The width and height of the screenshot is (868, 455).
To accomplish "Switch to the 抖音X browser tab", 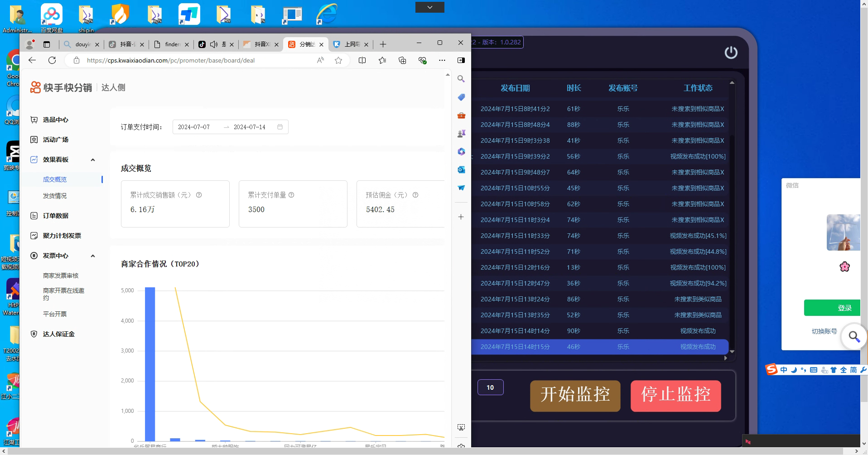I will pos(261,44).
